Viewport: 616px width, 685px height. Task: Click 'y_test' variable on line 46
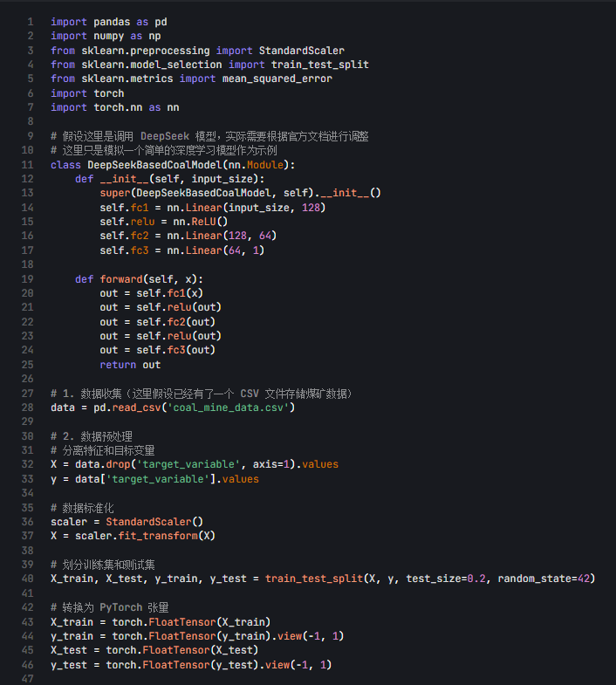pos(69,665)
